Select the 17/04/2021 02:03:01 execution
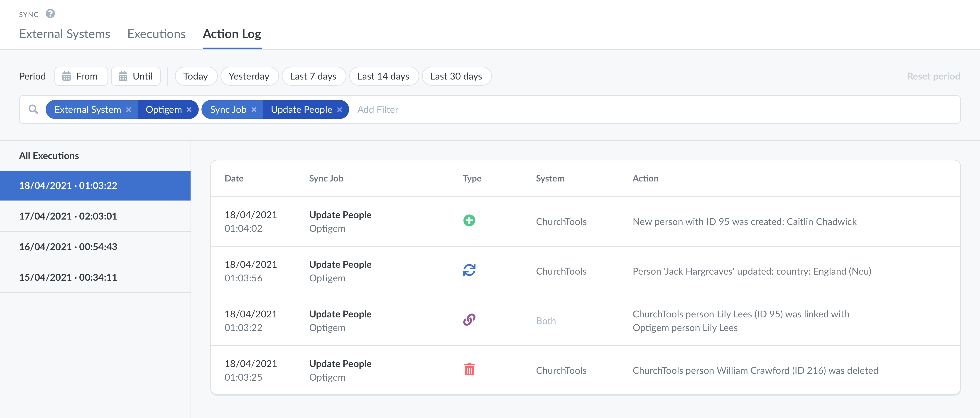 (x=95, y=216)
